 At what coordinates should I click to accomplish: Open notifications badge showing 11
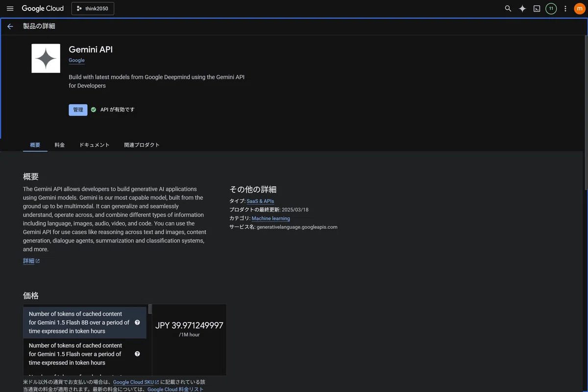point(551,8)
